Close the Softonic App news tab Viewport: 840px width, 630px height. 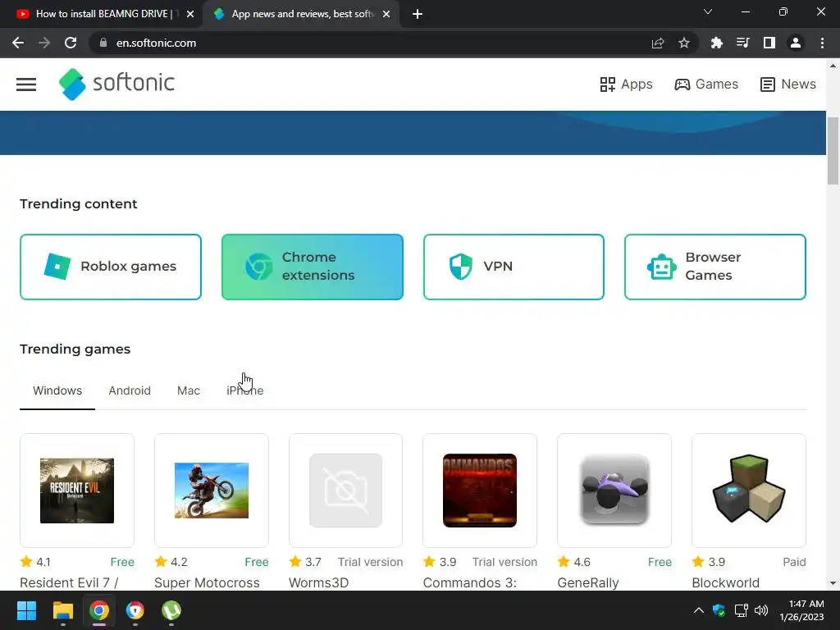coord(386,15)
